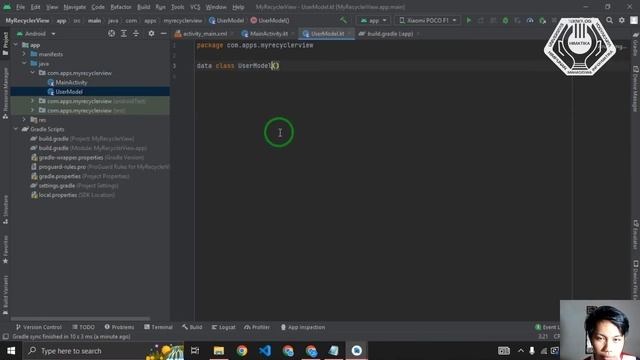This screenshot has height=360, width=640.
Task: Open Project panel options gear
Action: coord(151,33)
